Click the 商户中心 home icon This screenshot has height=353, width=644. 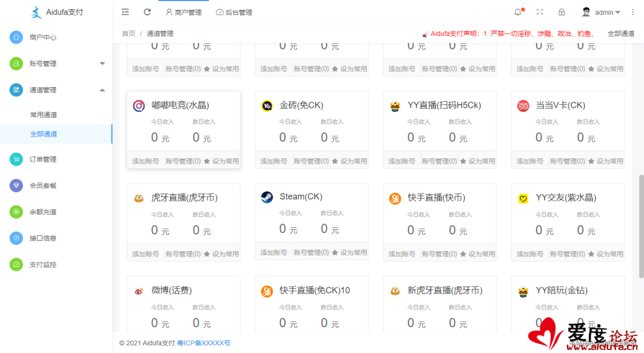16,37
